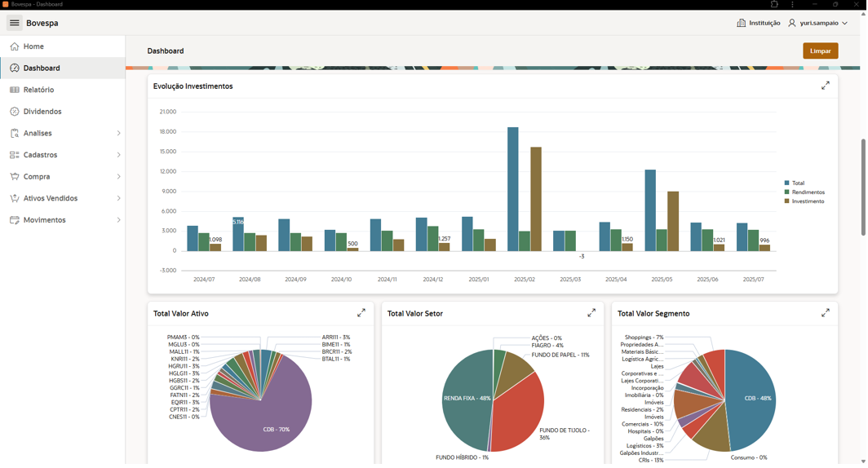This screenshot has height=468, width=868.
Task: Open Movimentos menu entry
Action: click(x=63, y=219)
